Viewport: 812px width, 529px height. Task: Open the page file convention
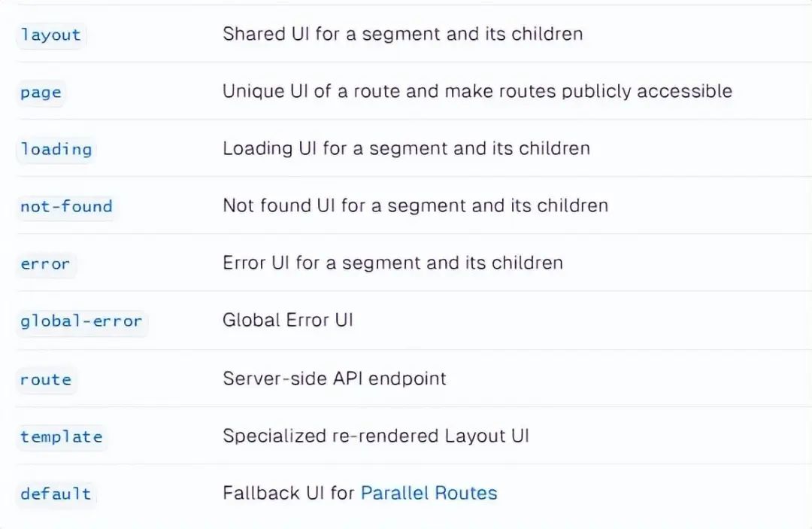pos(41,93)
